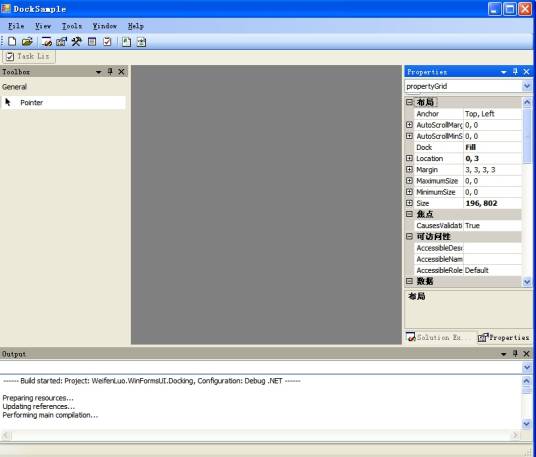
Task: Open Property Window from toolbar icon
Action: [x=62, y=42]
